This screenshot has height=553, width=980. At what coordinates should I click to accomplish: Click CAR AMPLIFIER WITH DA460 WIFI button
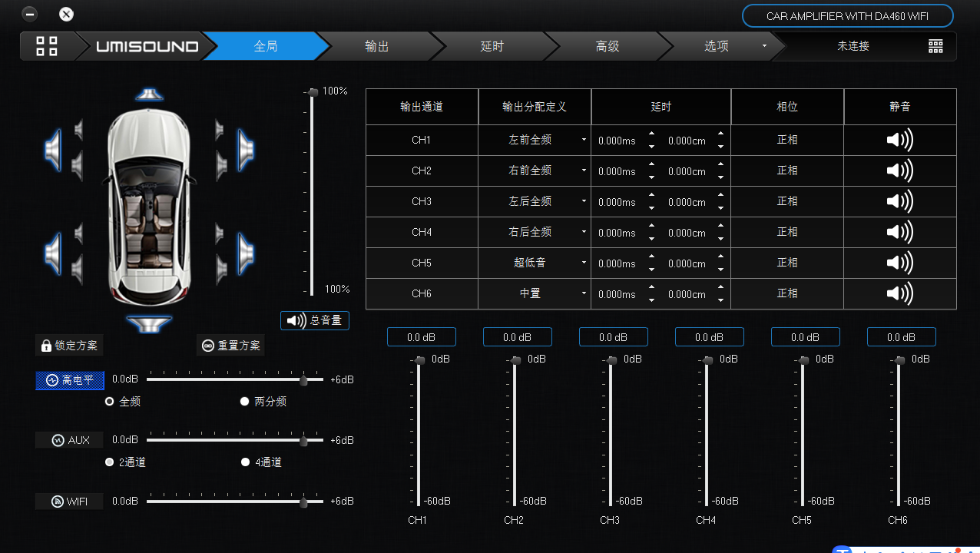coord(848,16)
